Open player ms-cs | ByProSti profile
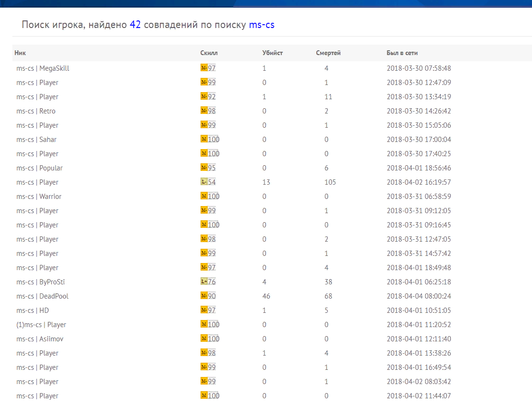The image size is (532, 404). pyautogui.click(x=40, y=282)
